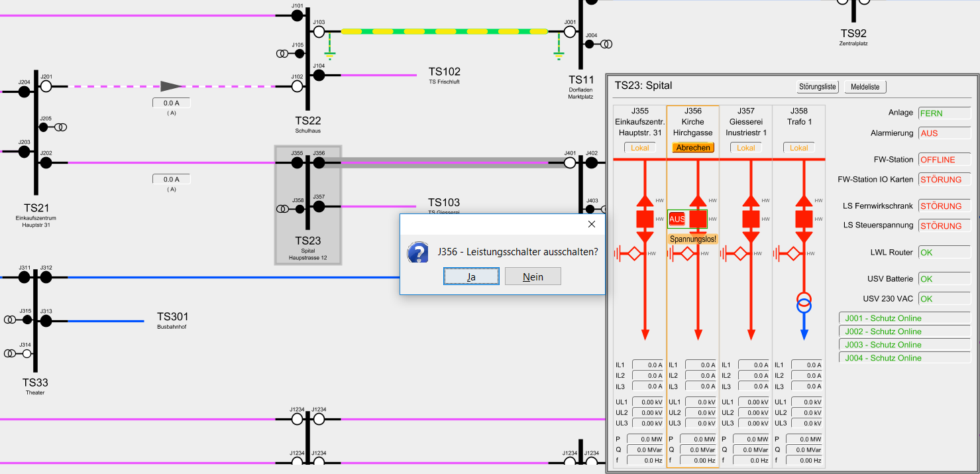Click Trafo 1 red-blue transformer symbol

[804, 302]
